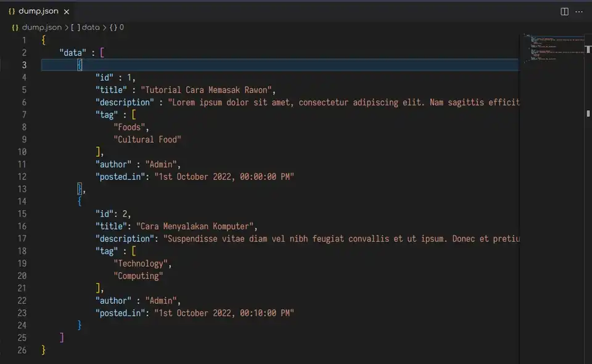Click the "id": 2 entry
This screenshot has height=364, width=592.
(x=113, y=214)
